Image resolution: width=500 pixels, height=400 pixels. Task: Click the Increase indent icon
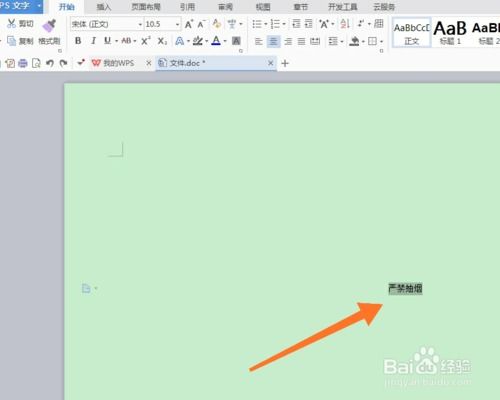coord(309,24)
